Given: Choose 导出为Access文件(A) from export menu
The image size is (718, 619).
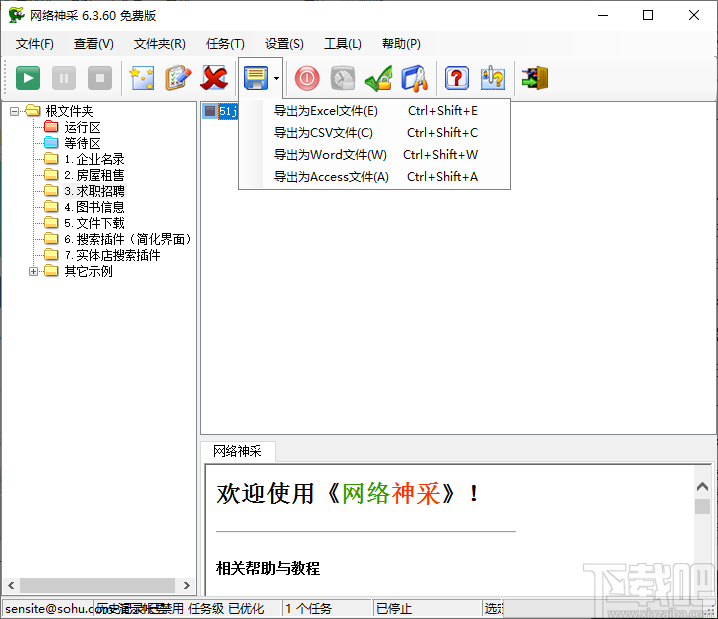Looking at the screenshot, I should [374, 177].
